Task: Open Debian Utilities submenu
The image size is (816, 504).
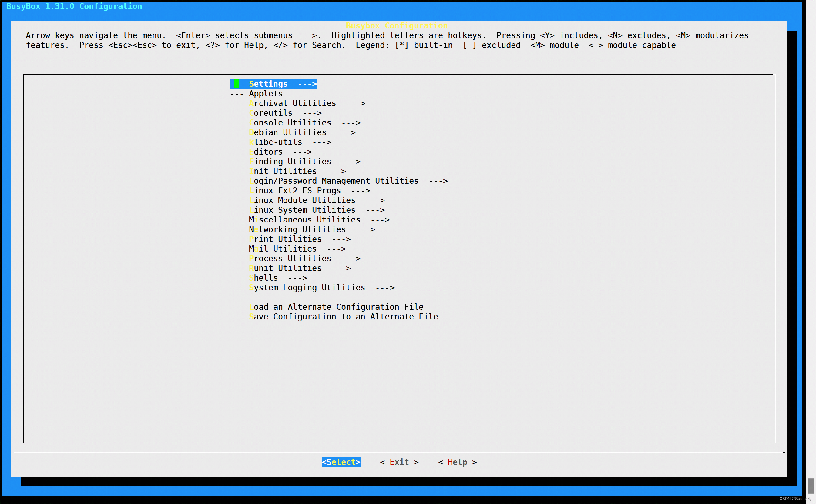Action: 302,132
